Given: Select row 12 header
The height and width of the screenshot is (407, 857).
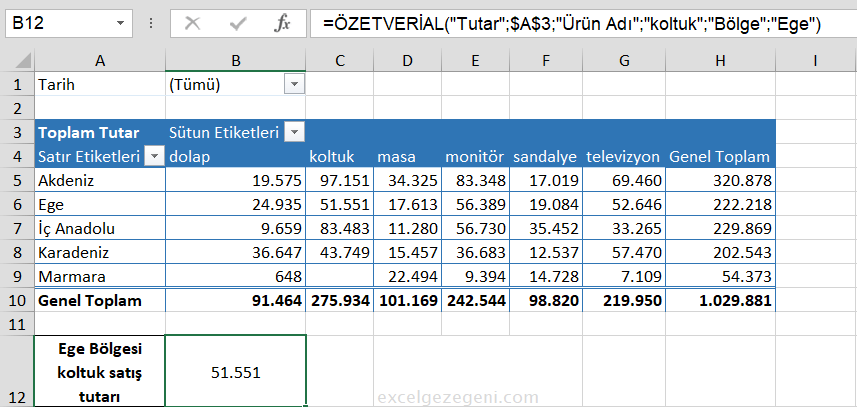Looking at the screenshot, I should [x=17, y=371].
